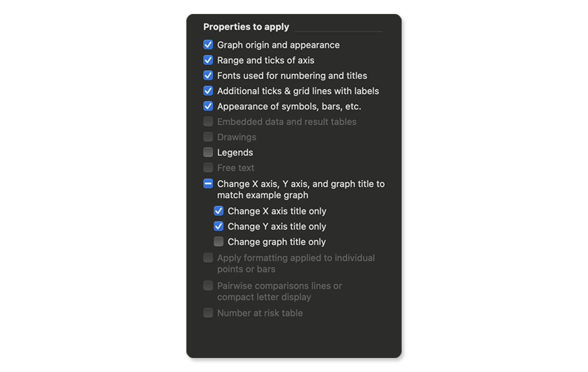Disable Fonts used for numbering and titles
This screenshot has height=372, width=588.
point(208,75)
